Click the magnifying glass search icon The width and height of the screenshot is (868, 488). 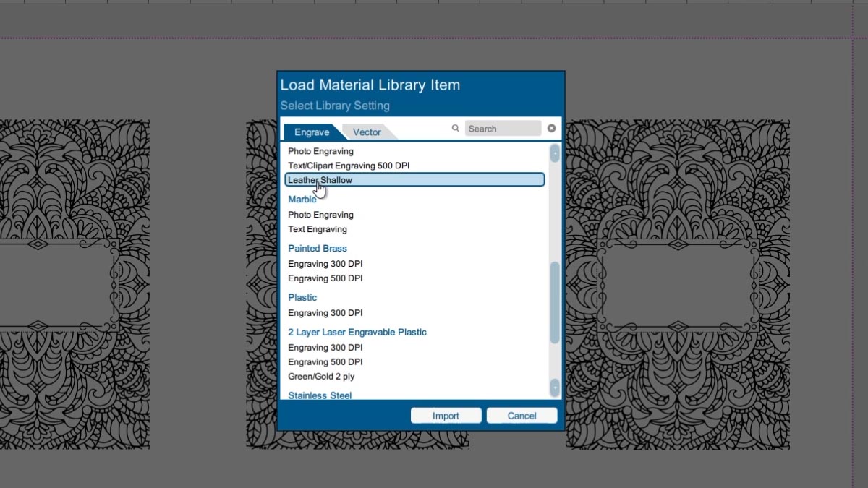click(456, 128)
